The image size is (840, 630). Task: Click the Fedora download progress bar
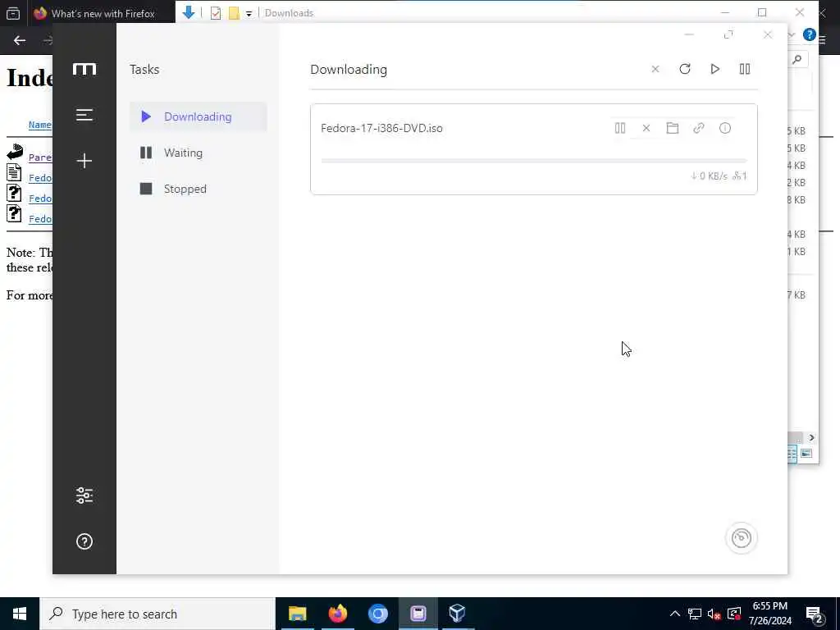533,160
